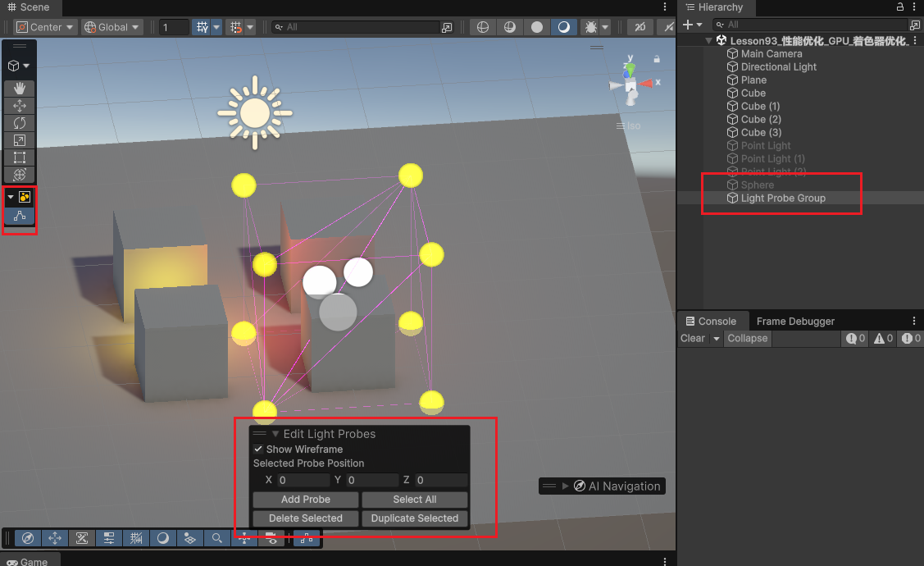Select the Rect transform tool
Viewport: 924px width, 566px height.
20,157
